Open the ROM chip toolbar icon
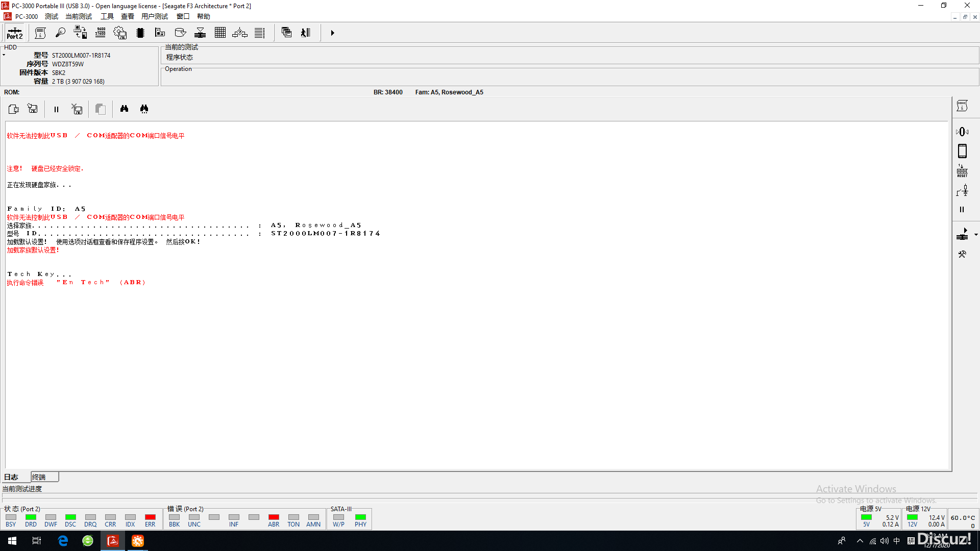 (140, 33)
